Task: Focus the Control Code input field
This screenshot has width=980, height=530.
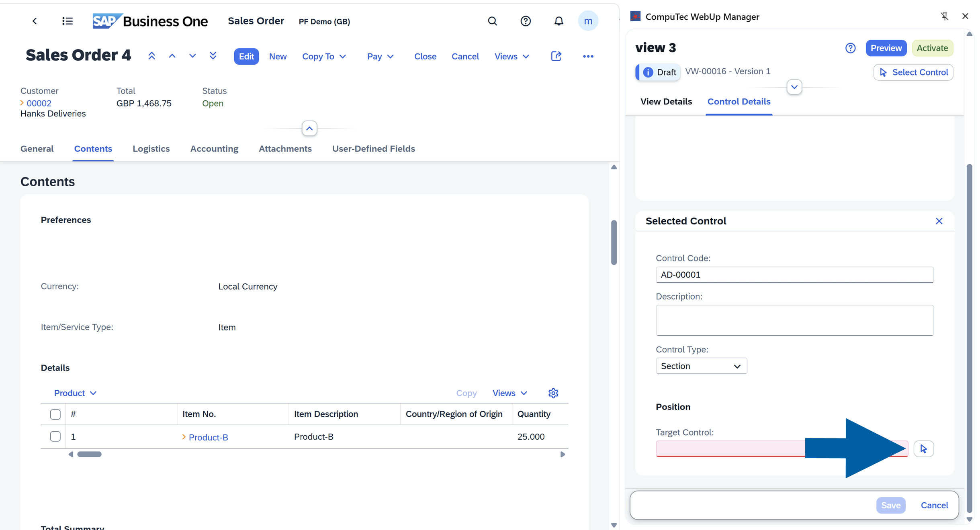Action: 794,275
